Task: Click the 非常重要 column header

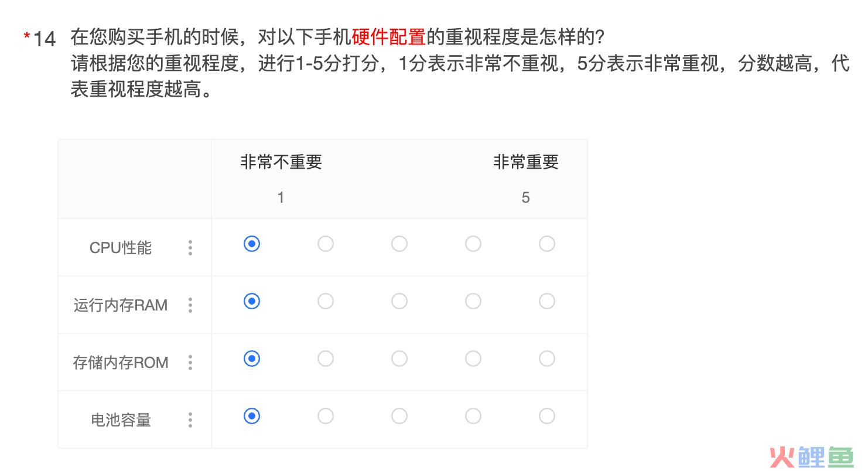Action: pos(526,162)
